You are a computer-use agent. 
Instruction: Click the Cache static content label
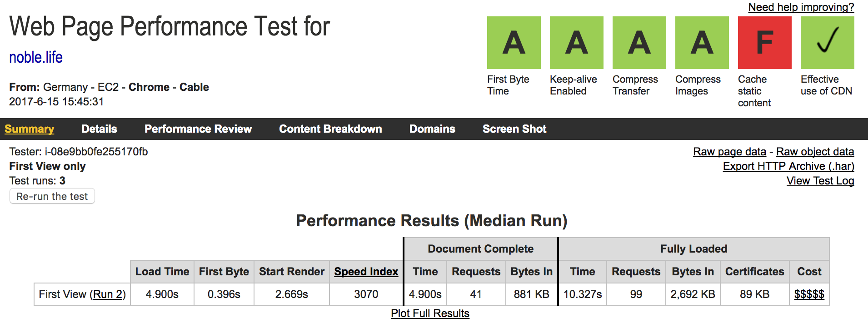click(754, 91)
